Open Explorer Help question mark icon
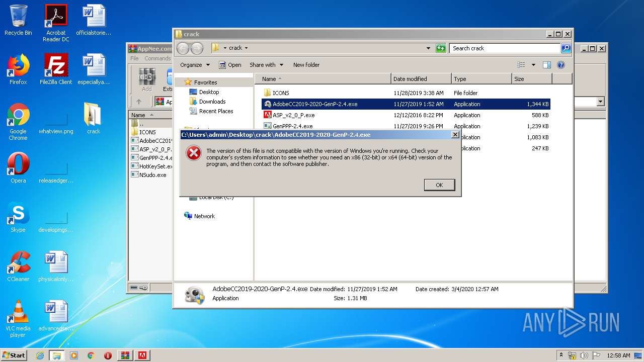The image size is (644, 362). (561, 65)
